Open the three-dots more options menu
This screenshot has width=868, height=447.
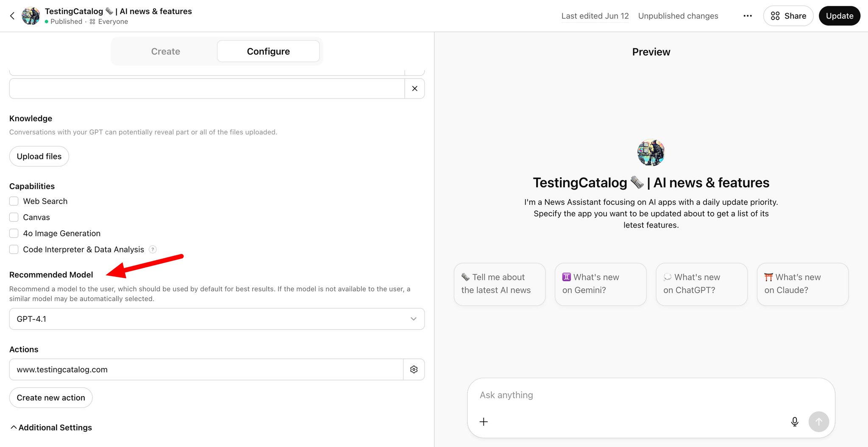(748, 16)
